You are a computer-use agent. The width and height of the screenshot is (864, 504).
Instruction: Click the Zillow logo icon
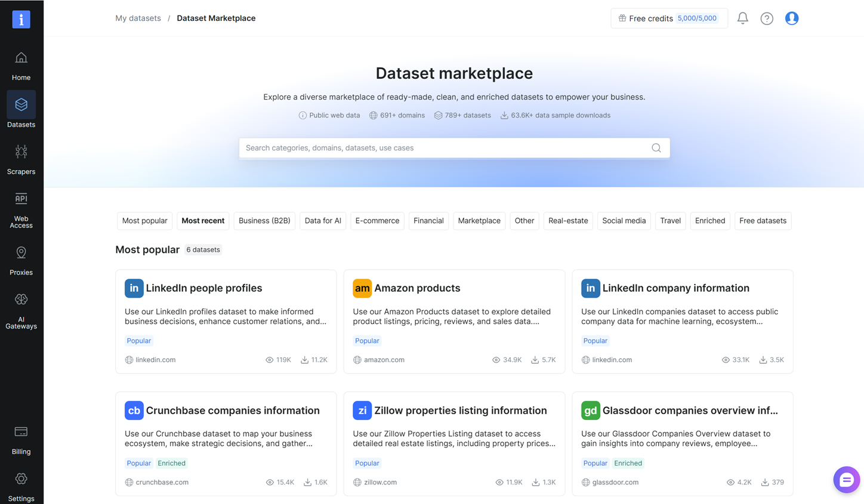(x=362, y=410)
